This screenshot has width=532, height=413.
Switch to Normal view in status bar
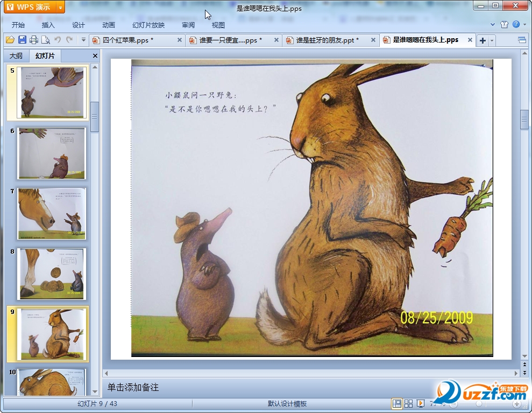point(397,403)
